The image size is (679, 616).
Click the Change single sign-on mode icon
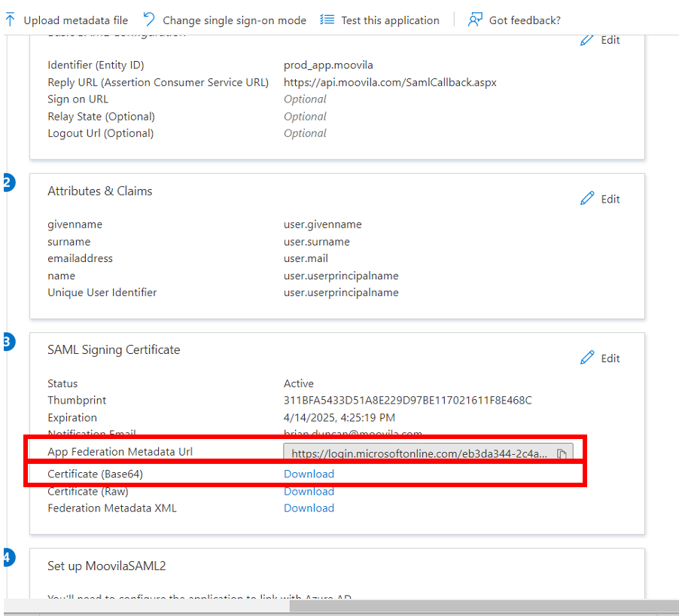coord(149,20)
